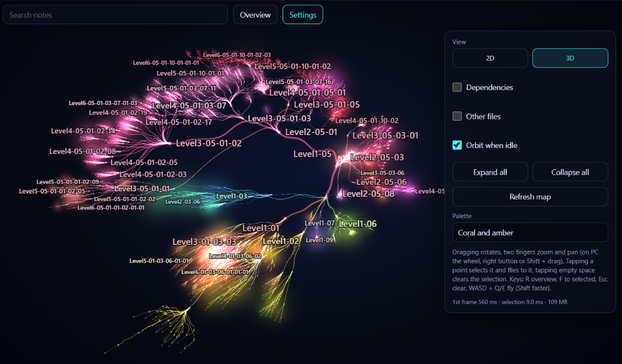This screenshot has width=622, height=364.
Task: Click the Refresh map button
Action: coord(530,197)
